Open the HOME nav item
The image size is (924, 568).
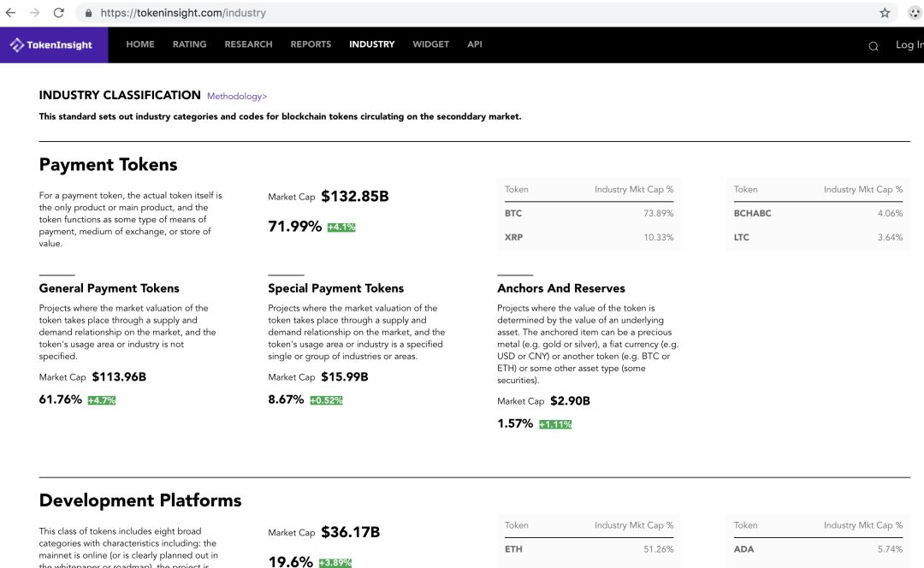140,44
